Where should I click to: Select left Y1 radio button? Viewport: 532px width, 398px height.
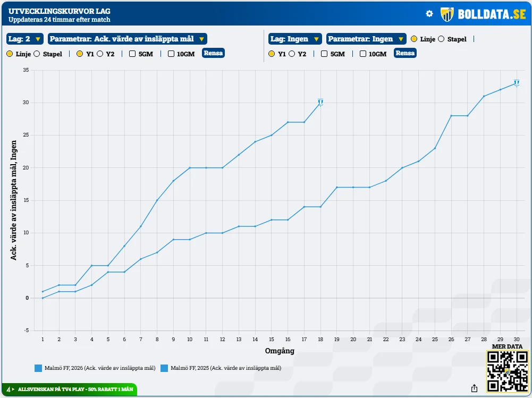80,54
